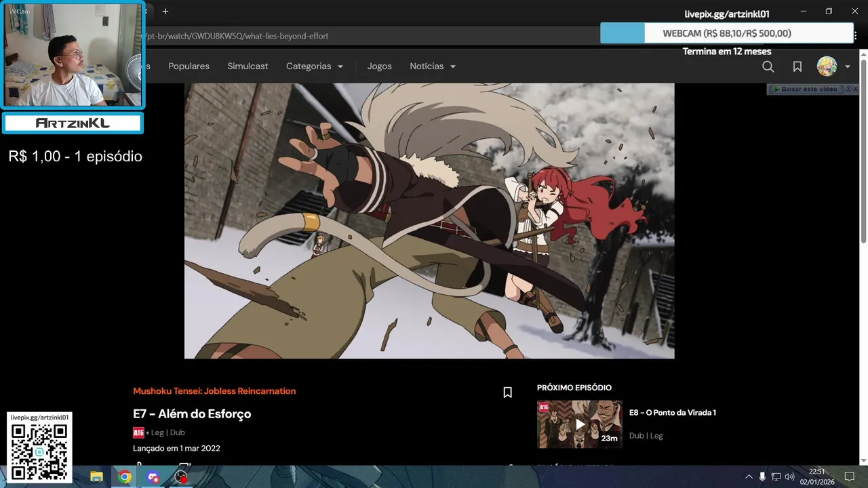Open help icon on Baixar este vídeo bar
Image resolution: width=868 pixels, height=488 pixels.
[847, 89]
